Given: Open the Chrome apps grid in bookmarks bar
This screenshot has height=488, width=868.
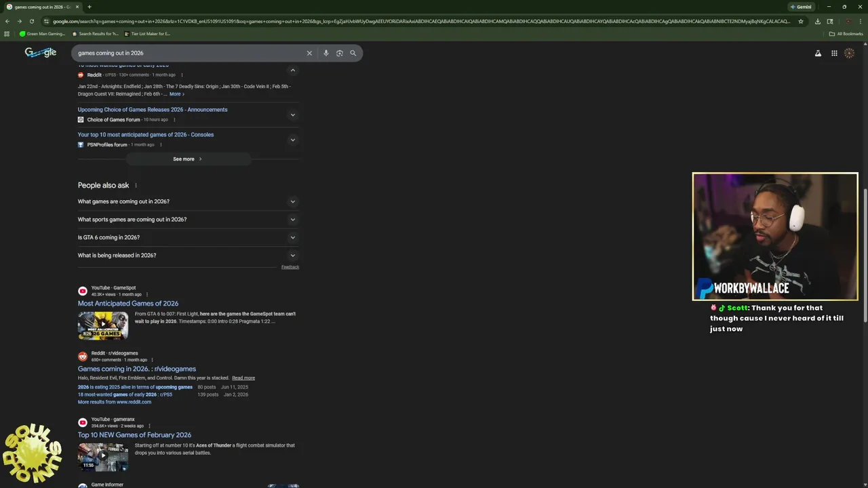Looking at the screenshot, I should 7,33.
